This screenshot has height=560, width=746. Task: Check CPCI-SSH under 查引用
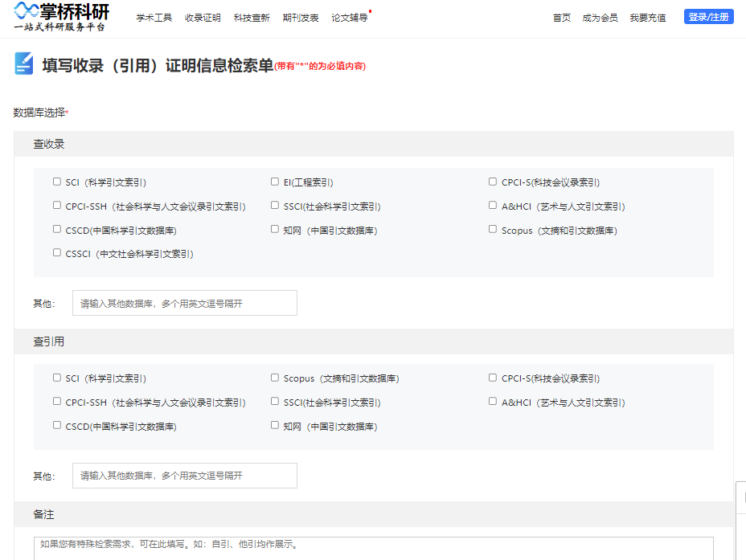57,401
